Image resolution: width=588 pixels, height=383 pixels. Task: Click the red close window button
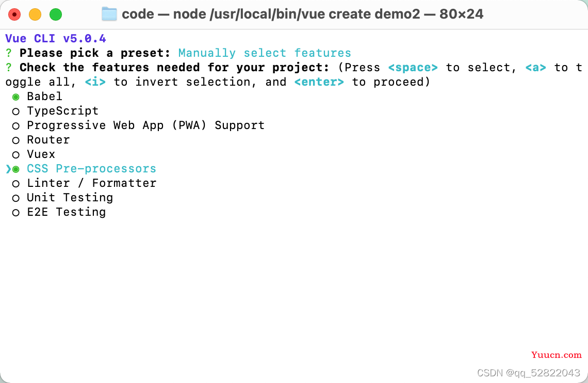[x=14, y=14]
